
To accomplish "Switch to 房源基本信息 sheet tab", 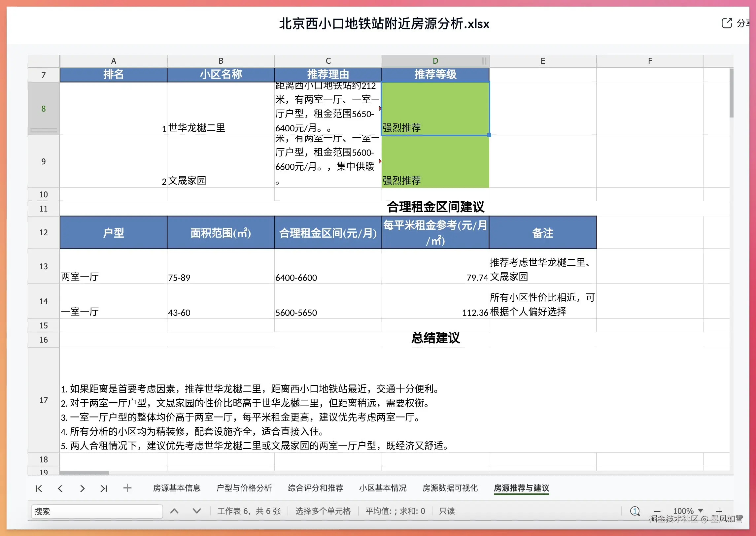I will coord(177,488).
